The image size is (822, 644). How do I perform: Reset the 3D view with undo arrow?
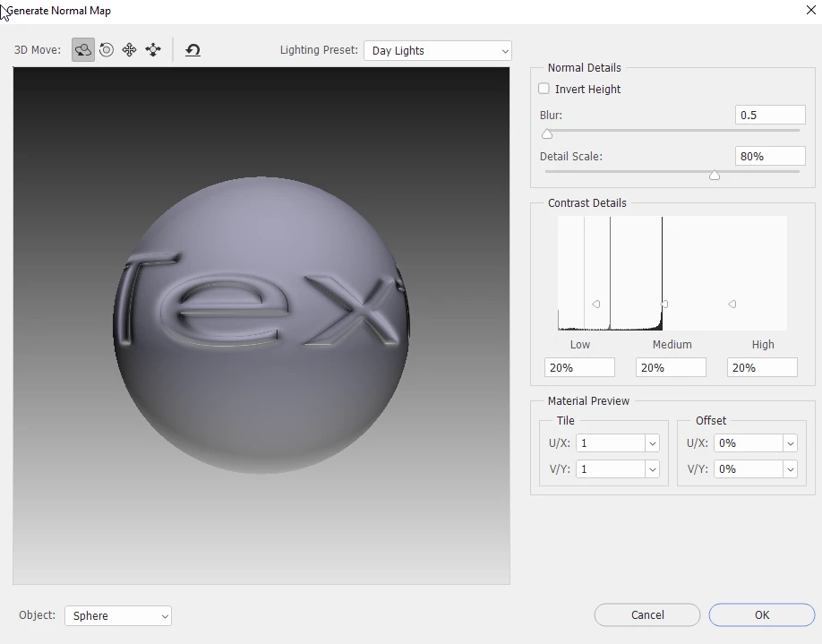point(193,50)
